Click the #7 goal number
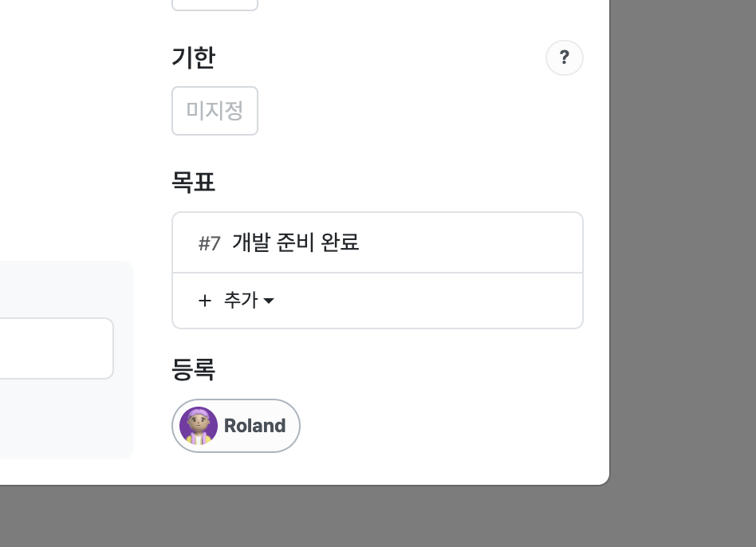 209,243
